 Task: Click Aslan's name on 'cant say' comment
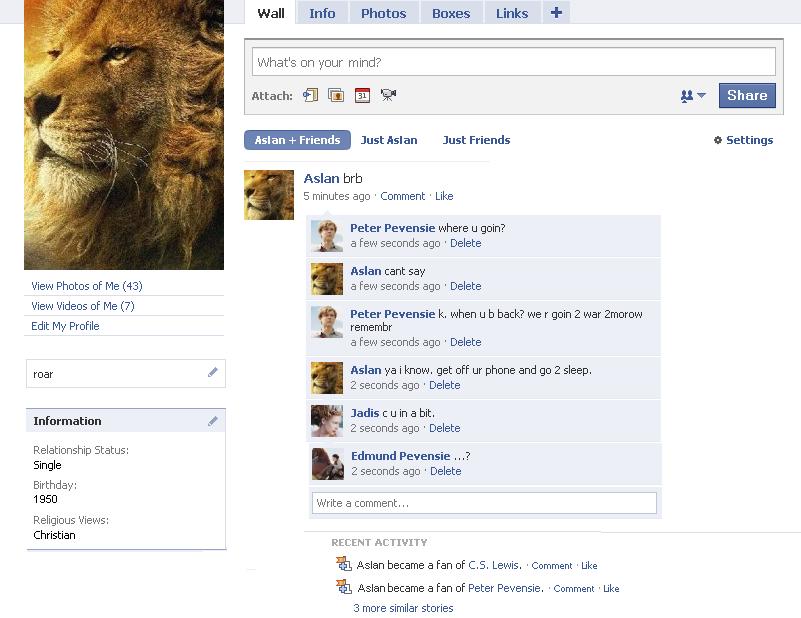[x=366, y=271]
